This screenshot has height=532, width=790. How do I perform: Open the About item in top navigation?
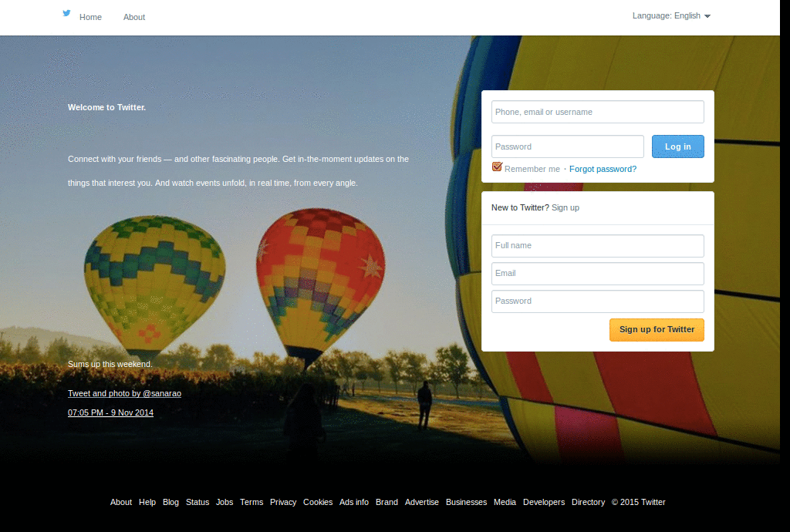134,17
